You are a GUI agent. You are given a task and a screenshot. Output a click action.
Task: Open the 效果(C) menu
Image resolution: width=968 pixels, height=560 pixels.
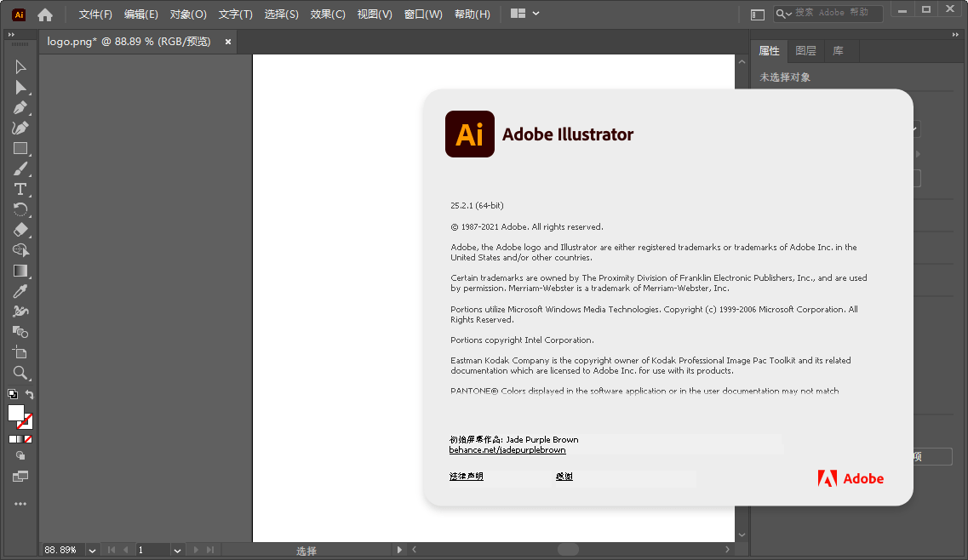(x=328, y=14)
